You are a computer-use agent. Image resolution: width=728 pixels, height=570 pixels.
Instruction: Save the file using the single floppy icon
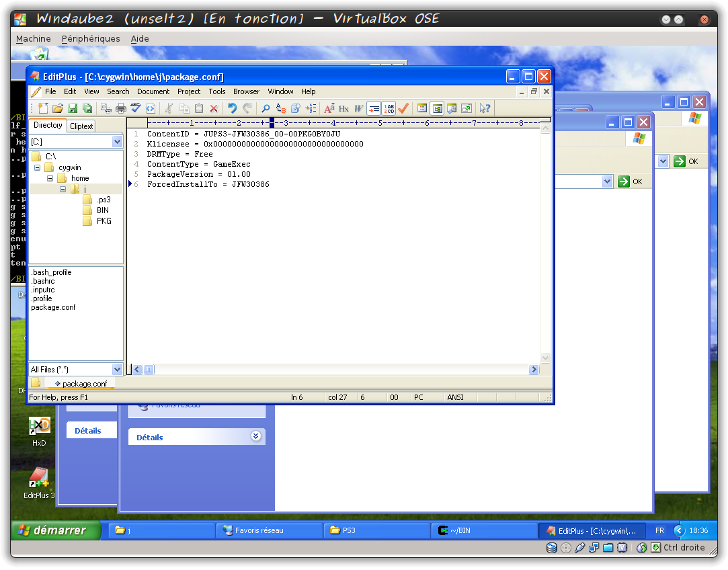click(73, 109)
